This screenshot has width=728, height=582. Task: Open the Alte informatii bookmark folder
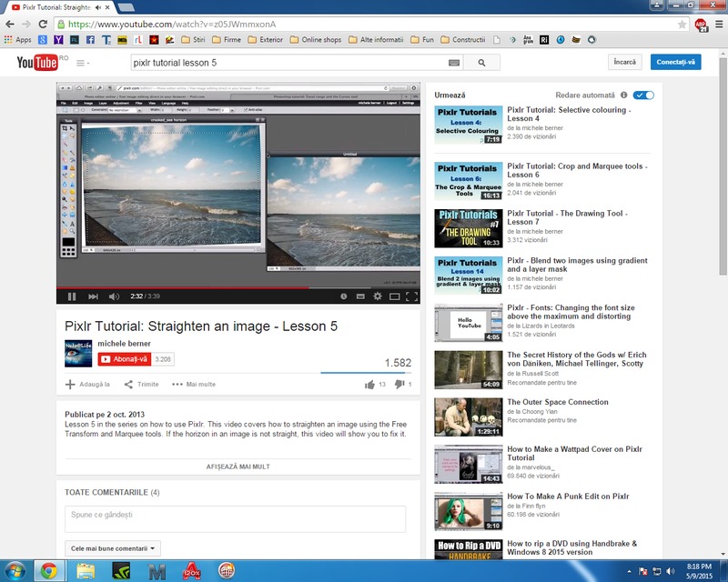(x=376, y=40)
